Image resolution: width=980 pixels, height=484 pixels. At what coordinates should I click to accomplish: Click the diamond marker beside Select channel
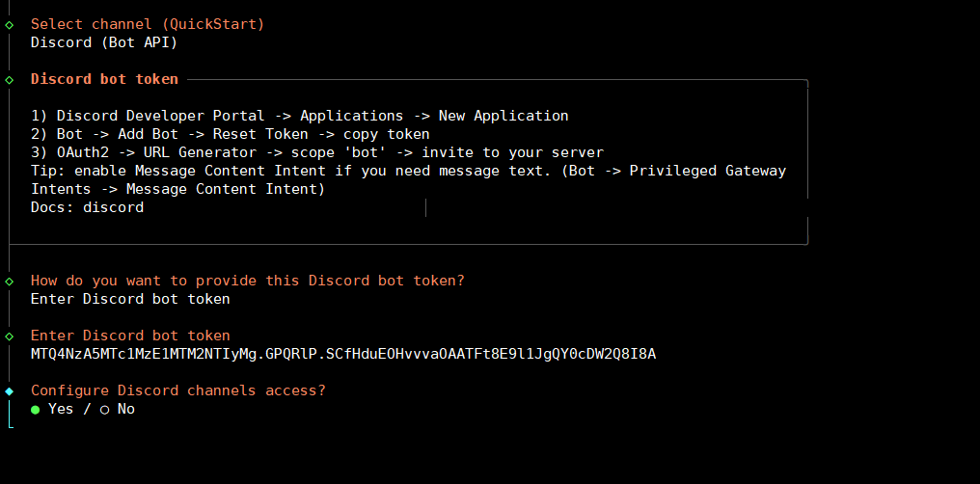click(x=9, y=24)
